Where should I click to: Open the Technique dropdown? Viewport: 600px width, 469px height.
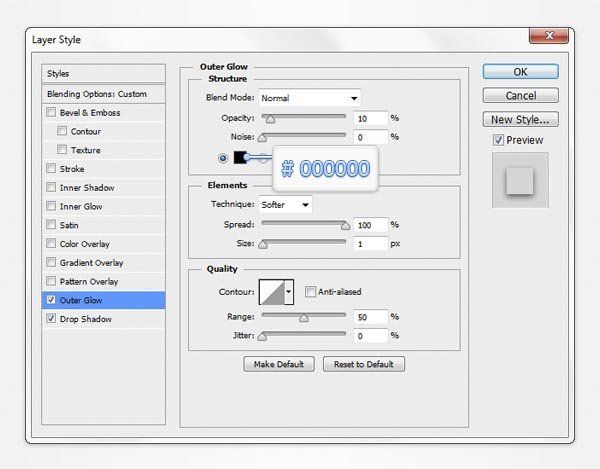coord(285,205)
